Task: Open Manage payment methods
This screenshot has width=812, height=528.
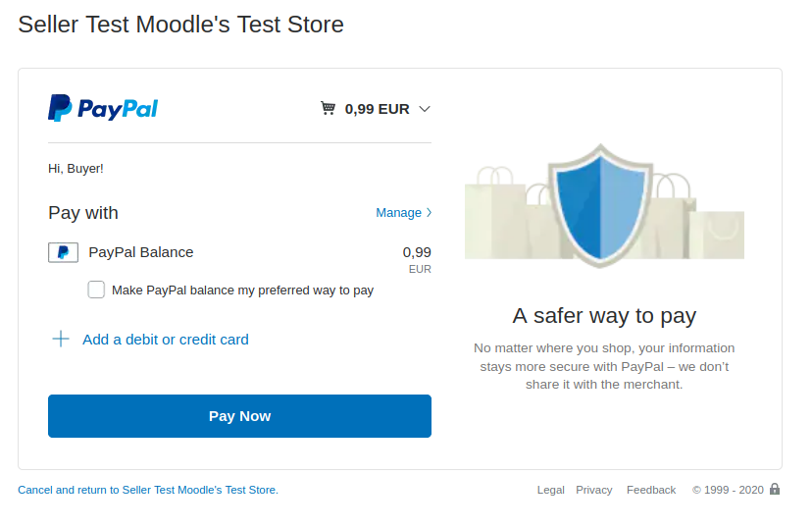Action: 403,212
